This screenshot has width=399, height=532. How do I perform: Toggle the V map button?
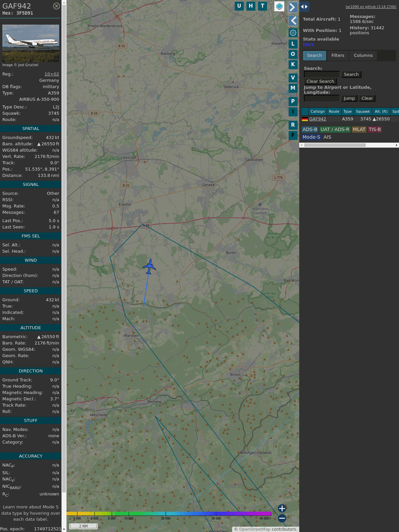pyautogui.click(x=293, y=78)
